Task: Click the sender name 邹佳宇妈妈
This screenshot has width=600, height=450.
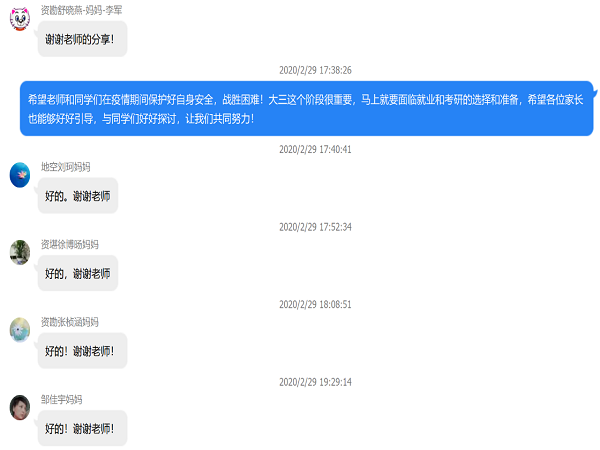Action: pos(61,399)
